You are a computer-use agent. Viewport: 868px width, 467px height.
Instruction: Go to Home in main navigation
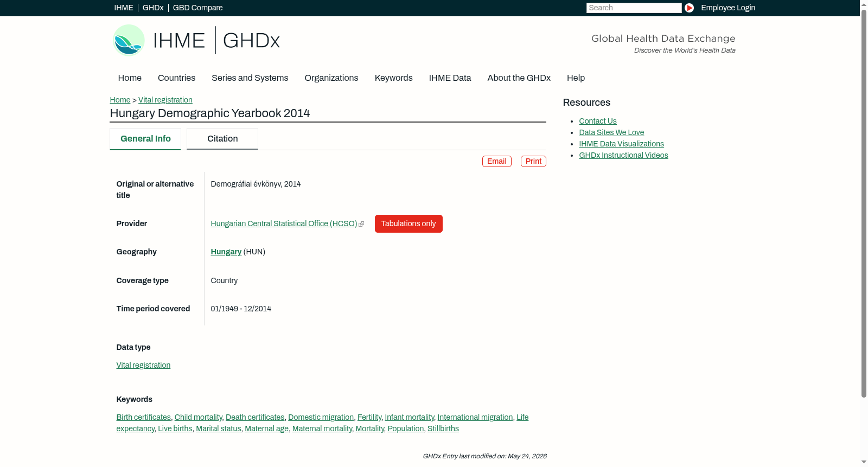coord(130,78)
